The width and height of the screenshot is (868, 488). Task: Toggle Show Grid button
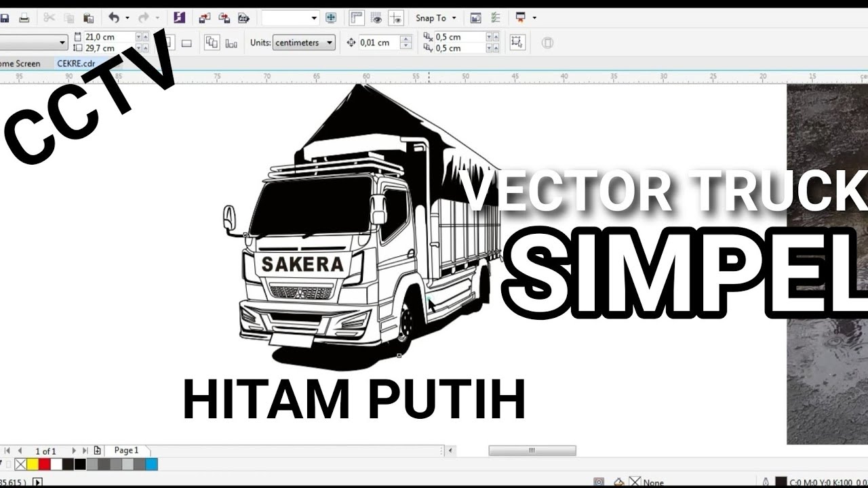tap(377, 18)
